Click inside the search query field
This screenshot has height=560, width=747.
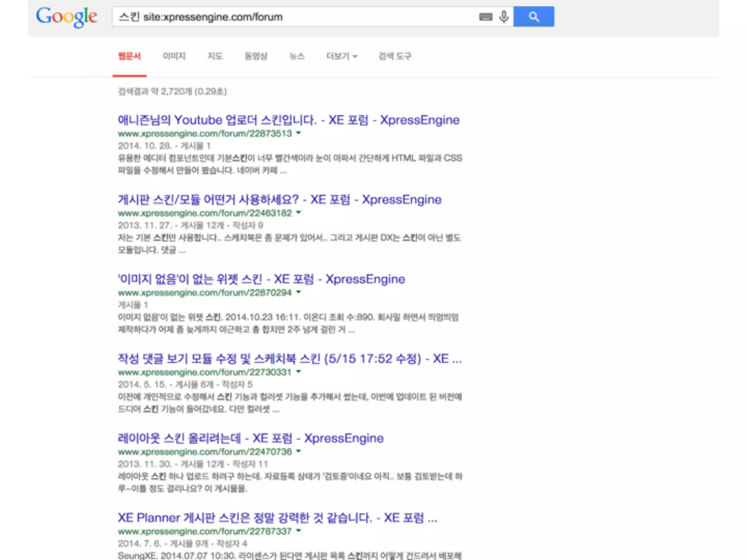(292, 17)
